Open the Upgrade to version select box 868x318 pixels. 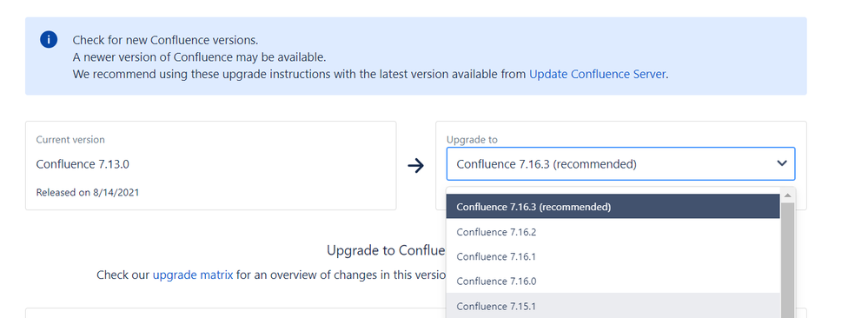click(x=620, y=163)
